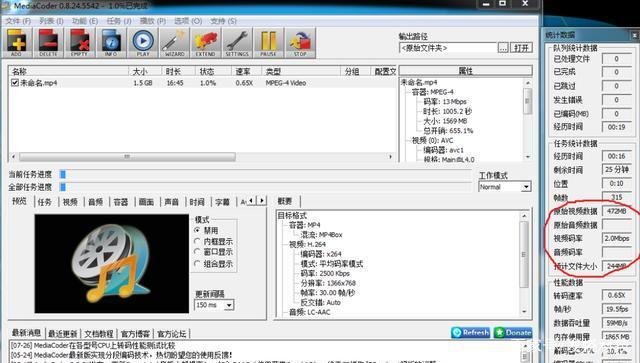Screen dimensions: 640x363
Task: Select the 内框显示 radio option
Action: tap(198, 241)
